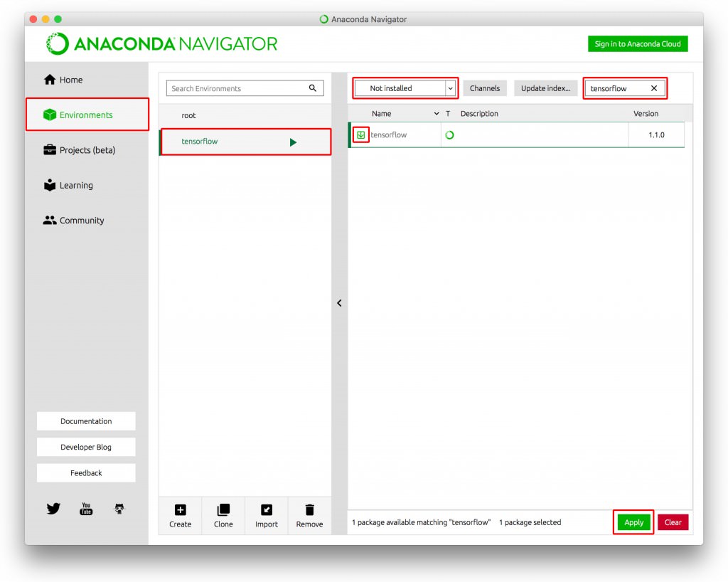Viewport: 728px width, 582px height.
Task: Click the Community people icon
Action: (50, 220)
